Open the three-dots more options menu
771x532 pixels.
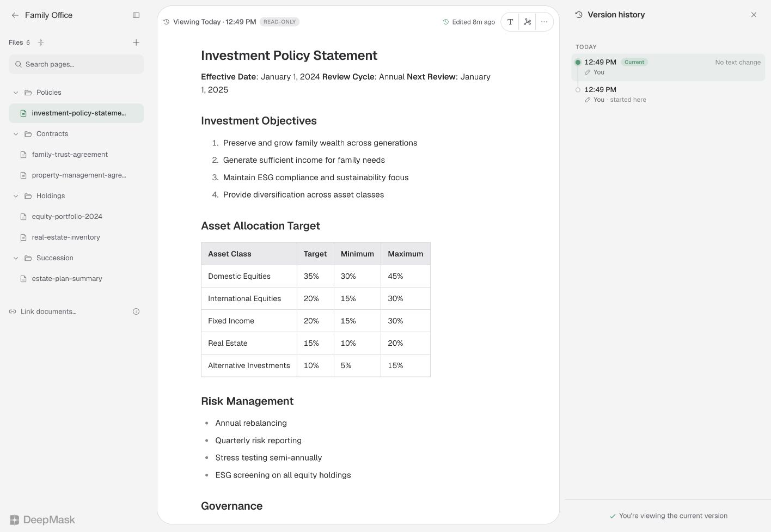coord(544,22)
